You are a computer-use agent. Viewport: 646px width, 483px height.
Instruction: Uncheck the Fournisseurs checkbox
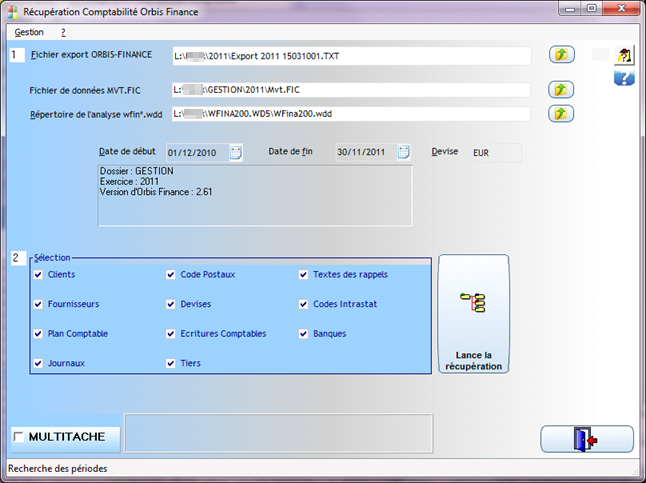tap(38, 305)
